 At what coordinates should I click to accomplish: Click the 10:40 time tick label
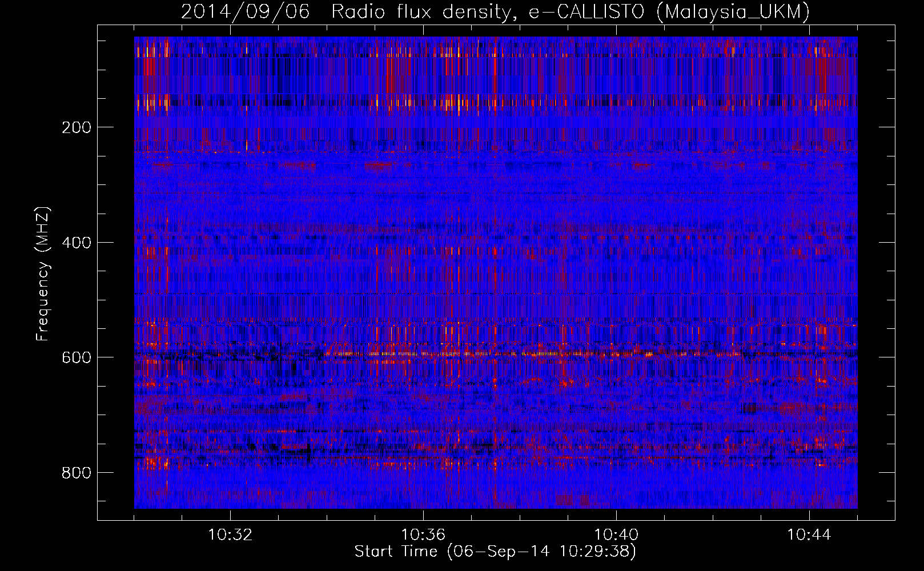616,535
